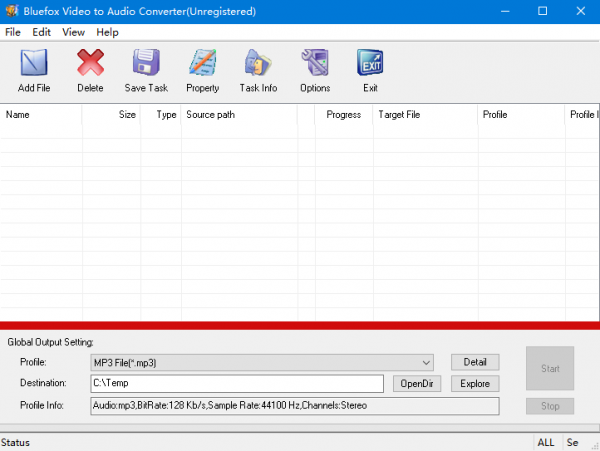600x451 pixels.
Task: Click the Profile column header
Action: 522,114
